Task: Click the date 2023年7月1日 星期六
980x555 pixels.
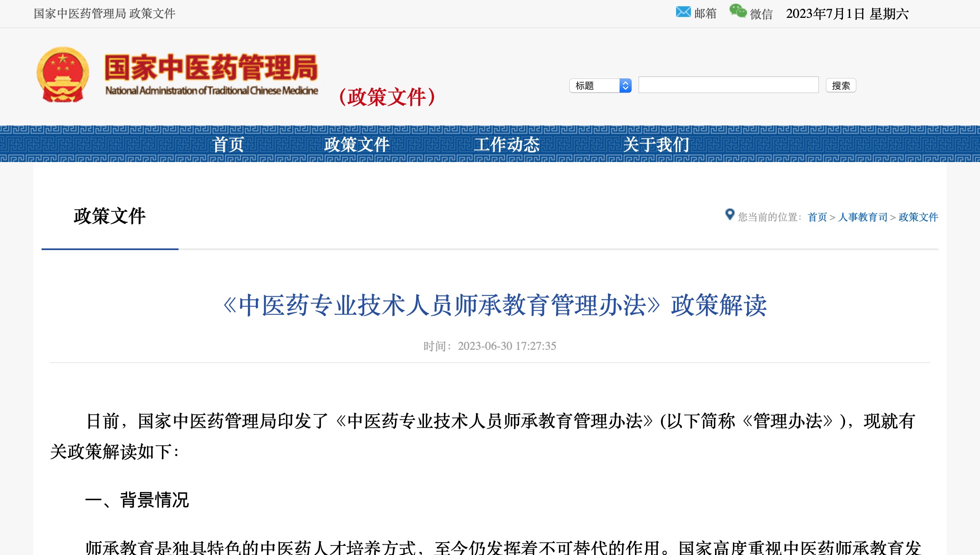Action: [847, 14]
